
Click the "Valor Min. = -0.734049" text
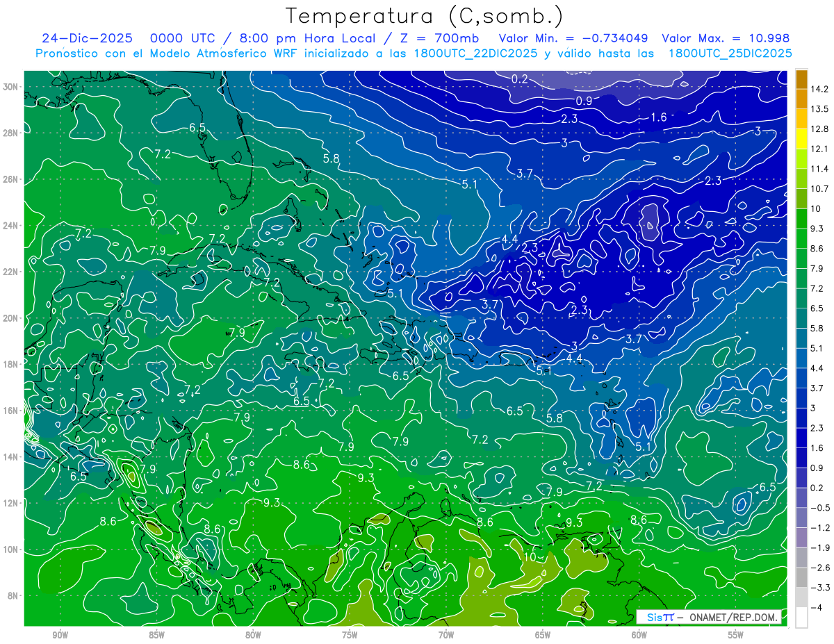(575, 38)
